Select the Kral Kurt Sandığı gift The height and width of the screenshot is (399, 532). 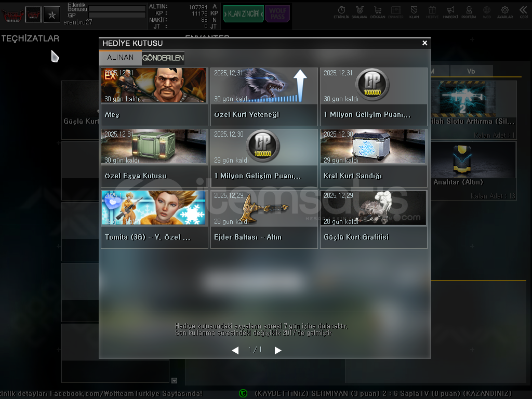pyautogui.click(x=374, y=158)
